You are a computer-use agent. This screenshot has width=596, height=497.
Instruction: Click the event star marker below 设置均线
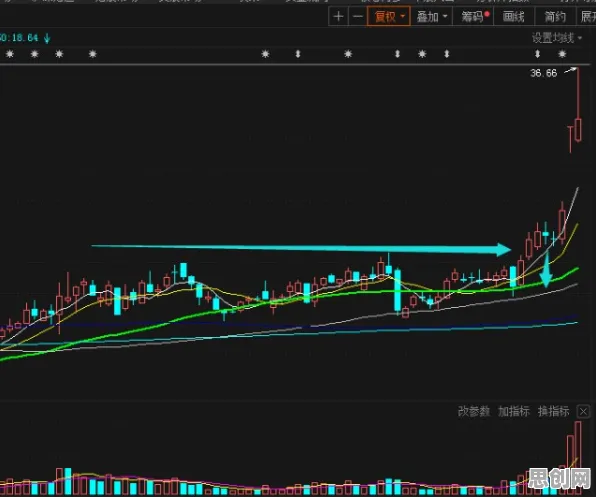[x=562, y=54]
